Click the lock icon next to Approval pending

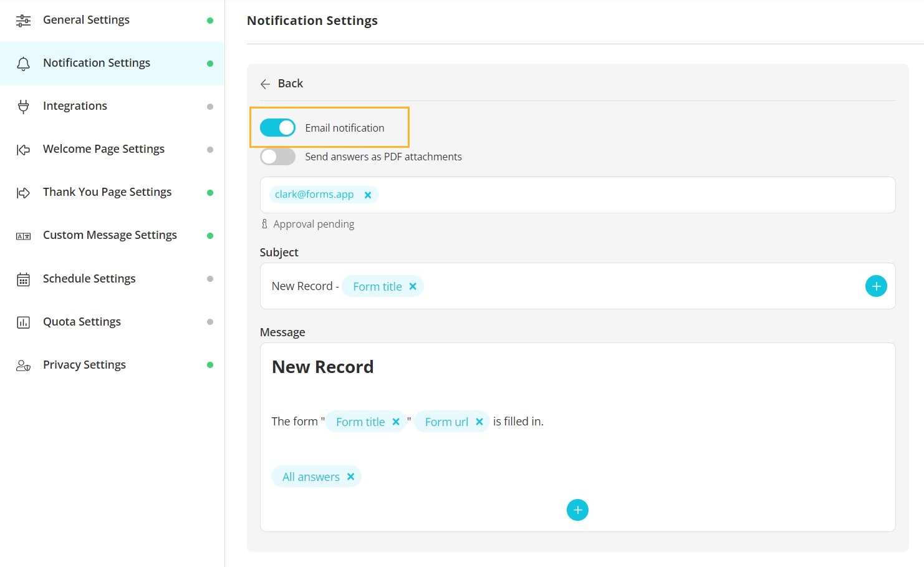coord(263,223)
